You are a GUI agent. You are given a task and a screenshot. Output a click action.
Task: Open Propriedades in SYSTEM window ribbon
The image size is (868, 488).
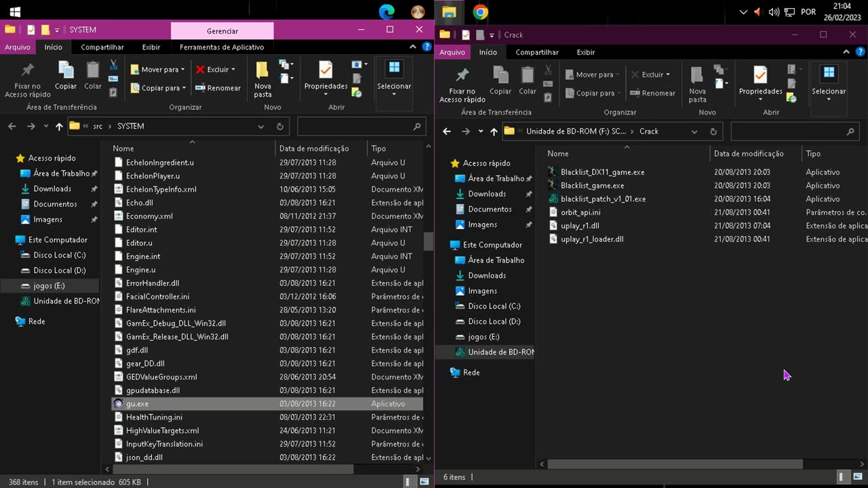[x=325, y=70]
